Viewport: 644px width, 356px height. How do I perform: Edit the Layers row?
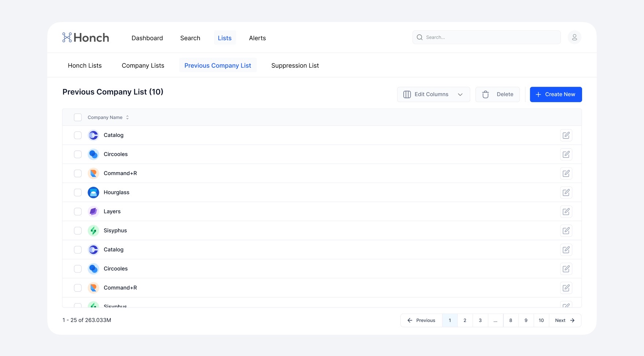pos(566,211)
